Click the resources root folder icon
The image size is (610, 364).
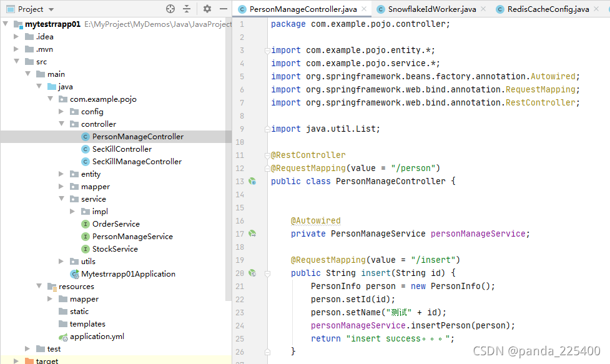coord(52,287)
